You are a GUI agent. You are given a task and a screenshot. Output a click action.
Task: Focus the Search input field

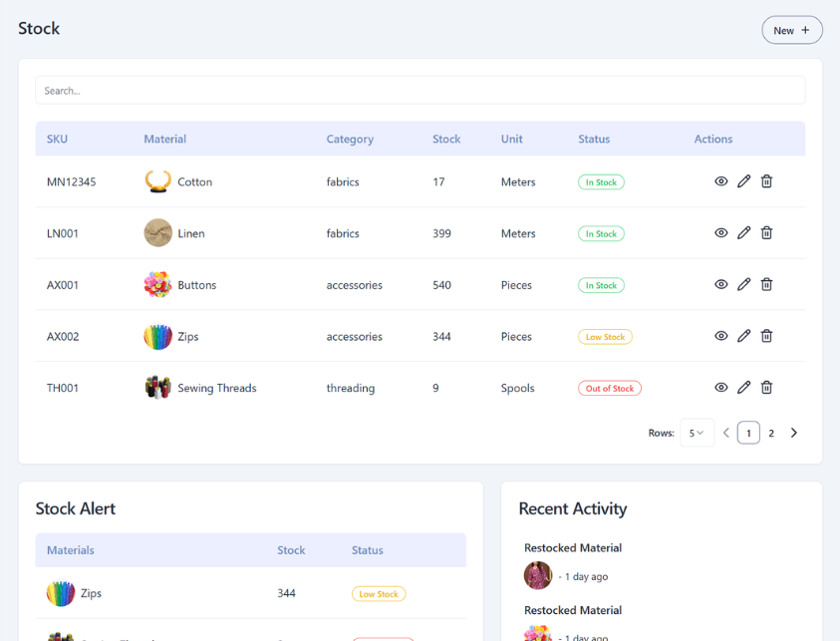[420, 90]
